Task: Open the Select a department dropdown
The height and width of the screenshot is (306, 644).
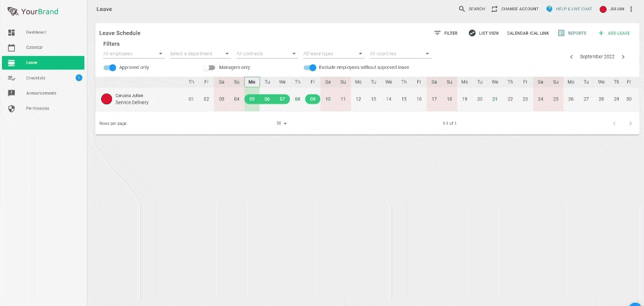Action: pyautogui.click(x=200, y=54)
